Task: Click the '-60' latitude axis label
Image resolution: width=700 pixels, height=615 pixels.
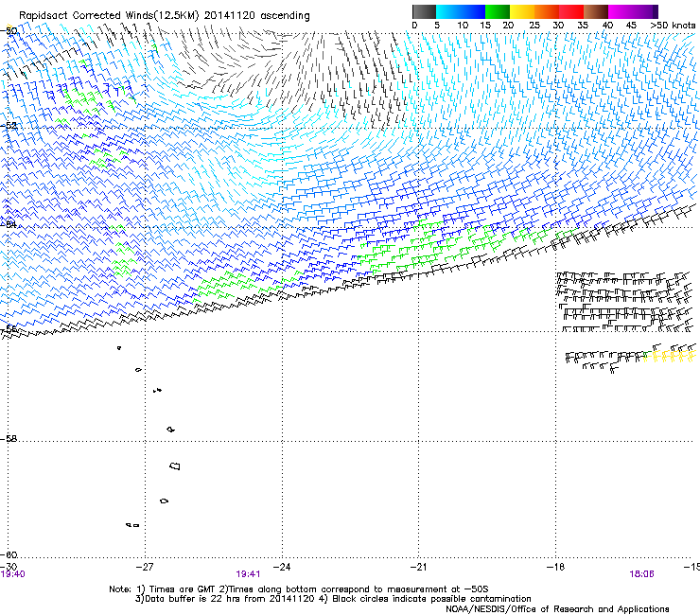Action: [9, 555]
